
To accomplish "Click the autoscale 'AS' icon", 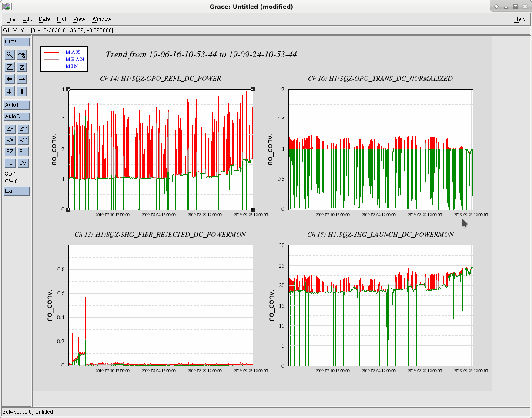I will tap(22, 55).
